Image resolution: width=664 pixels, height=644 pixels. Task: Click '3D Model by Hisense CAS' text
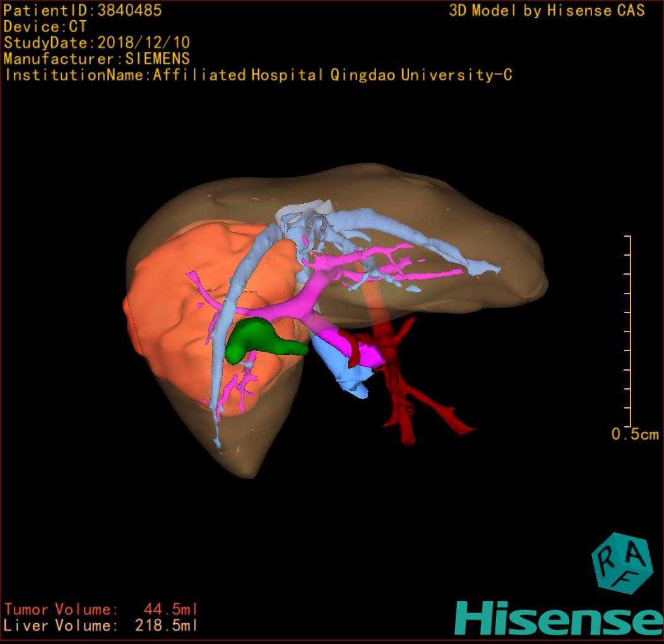coord(547,10)
